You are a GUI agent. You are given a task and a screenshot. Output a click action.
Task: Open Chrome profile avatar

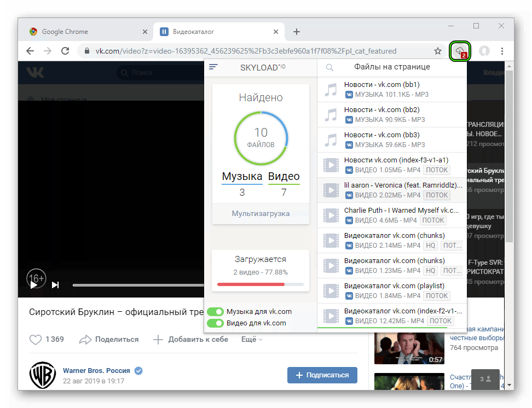(484, 51)
